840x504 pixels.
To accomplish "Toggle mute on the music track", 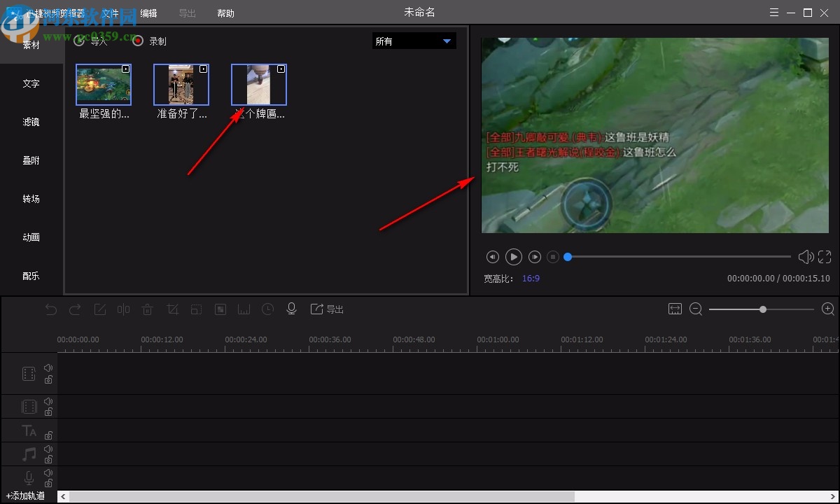I will coord(48,449).
